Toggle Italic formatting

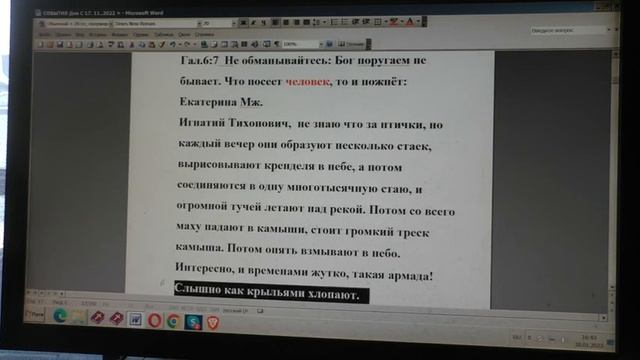pos(253,22)
